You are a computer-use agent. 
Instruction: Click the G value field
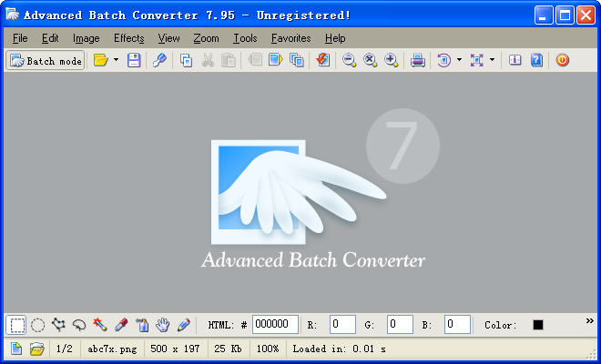tap(400, 325)
